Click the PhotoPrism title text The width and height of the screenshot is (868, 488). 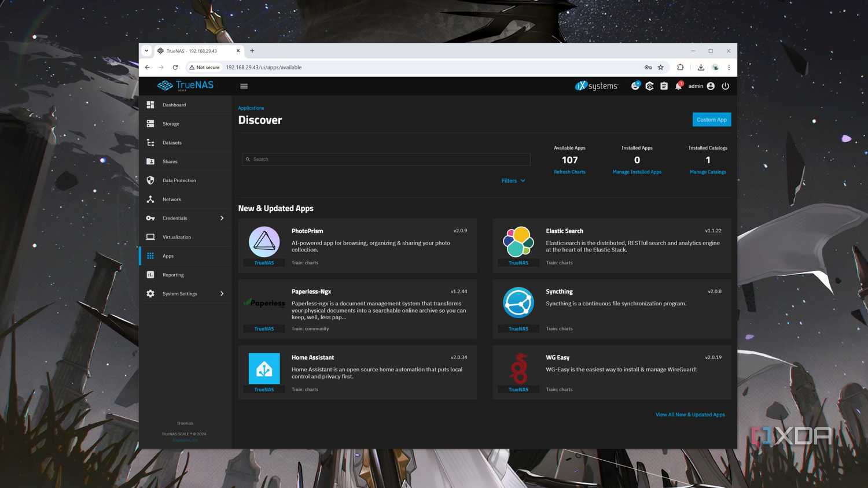tap(307, 231)
